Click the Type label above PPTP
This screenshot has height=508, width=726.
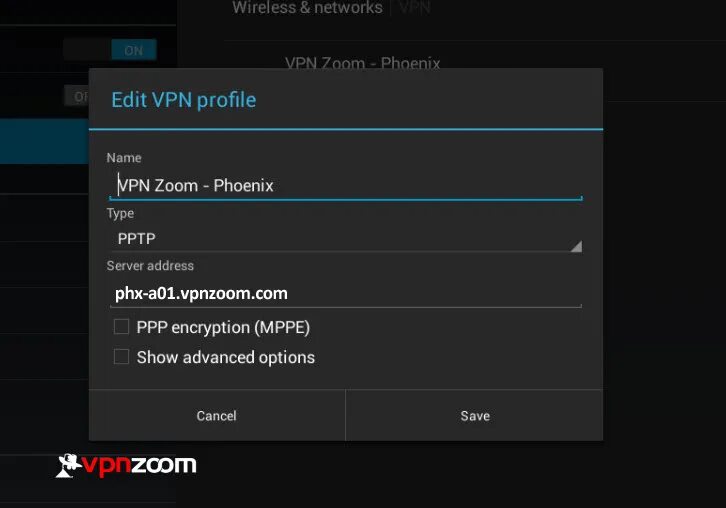click(120, 213)
